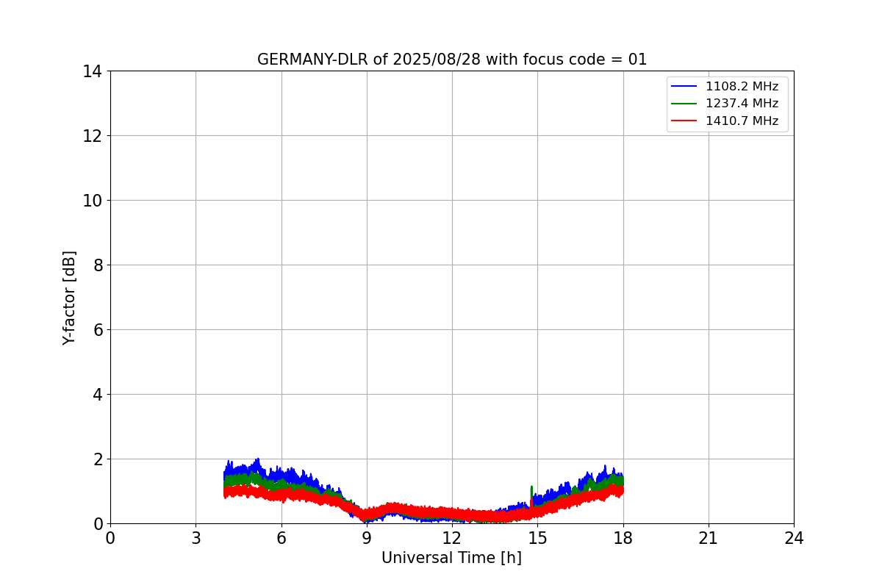Click the green legend line sample
This screenshot has width=882, height=588.
(684, 104)
